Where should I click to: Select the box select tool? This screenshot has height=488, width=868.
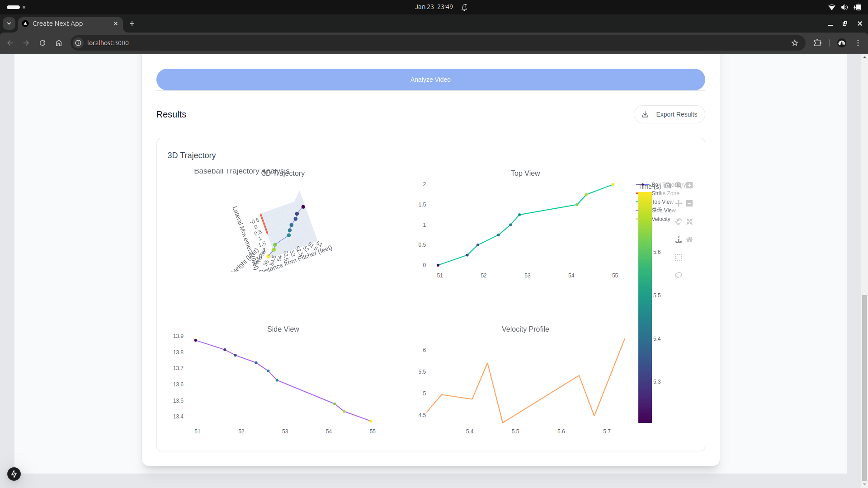click(679, 258)
